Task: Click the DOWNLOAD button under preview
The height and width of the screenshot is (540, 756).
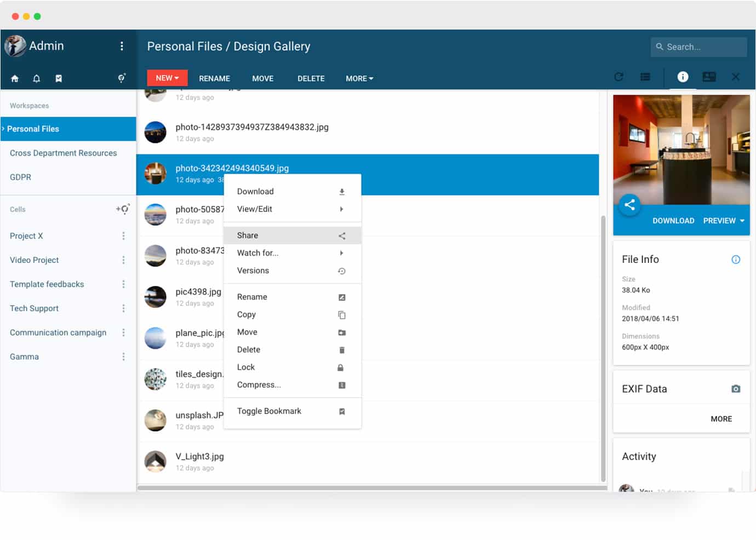Action: click(x=673, y=221)
